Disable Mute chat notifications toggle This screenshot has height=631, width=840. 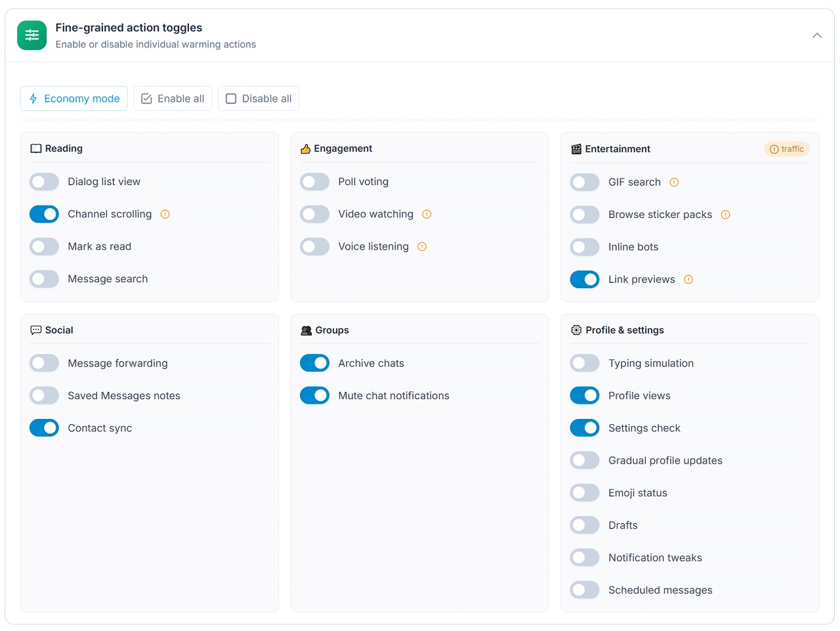[x=314, y=396]
